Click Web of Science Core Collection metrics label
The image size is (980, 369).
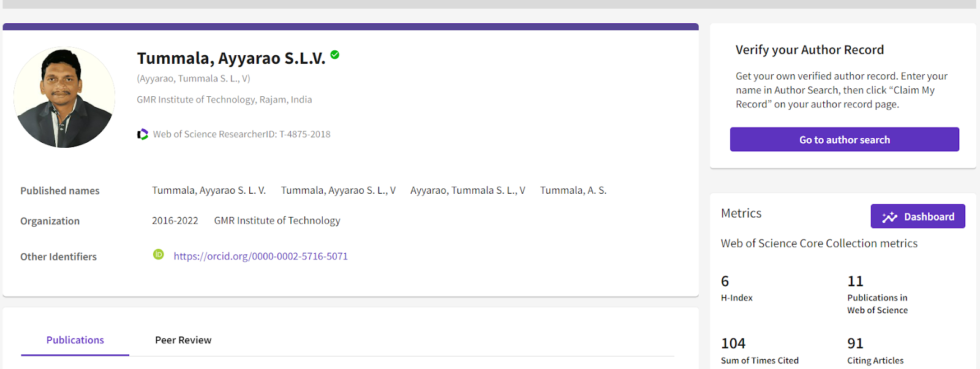(x=819, y=243)
